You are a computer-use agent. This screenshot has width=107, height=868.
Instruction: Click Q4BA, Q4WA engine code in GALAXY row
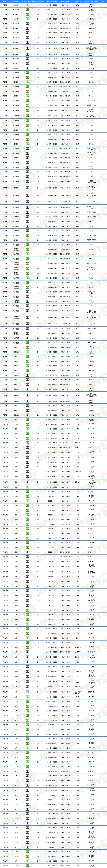click(92, 63)
